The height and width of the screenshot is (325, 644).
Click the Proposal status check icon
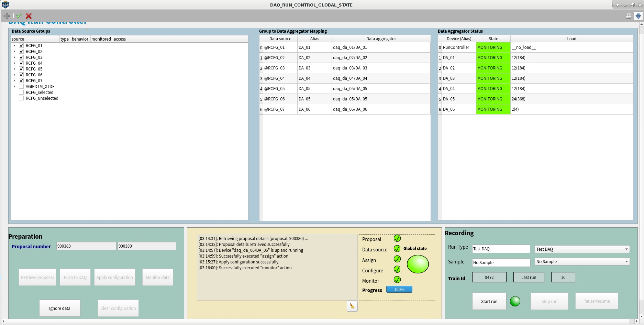click(x=397, y=238)
